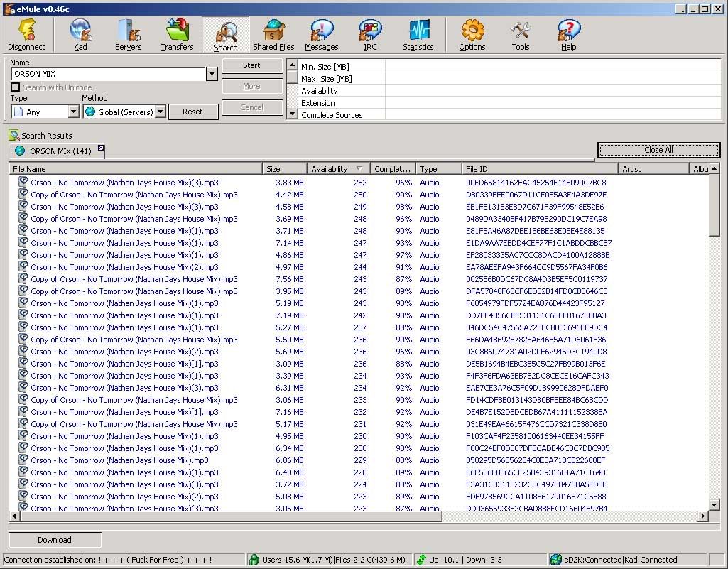
Task: Open the Kad network page
Action: tap(80, 35)
